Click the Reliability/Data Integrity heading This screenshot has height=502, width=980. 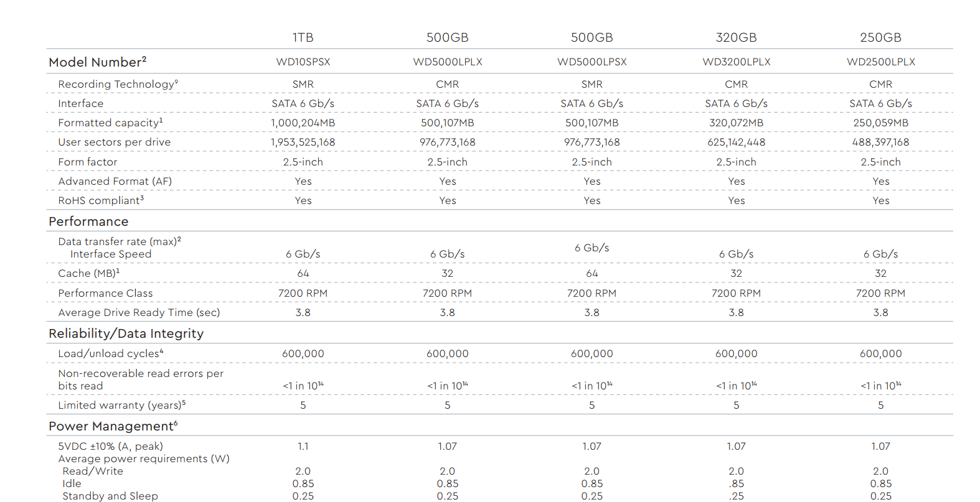(x=126, y=333)
